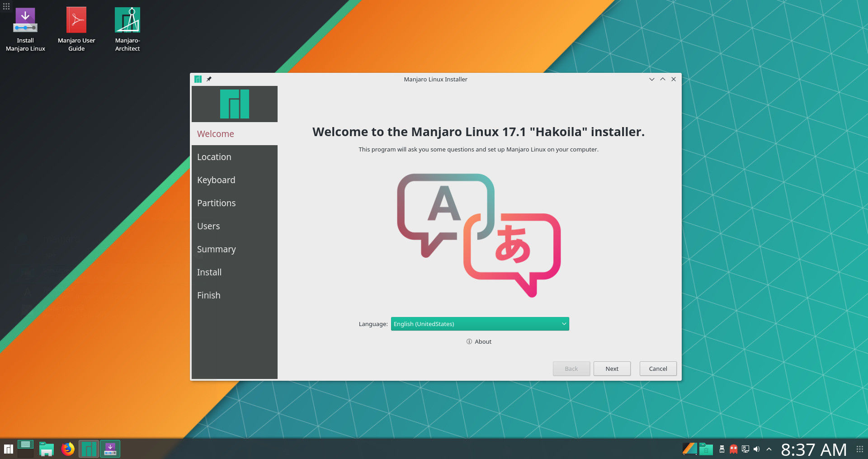Click the language speech bubbles image
The width and height of the screenshot is (868, 459).
click(479, 235)
